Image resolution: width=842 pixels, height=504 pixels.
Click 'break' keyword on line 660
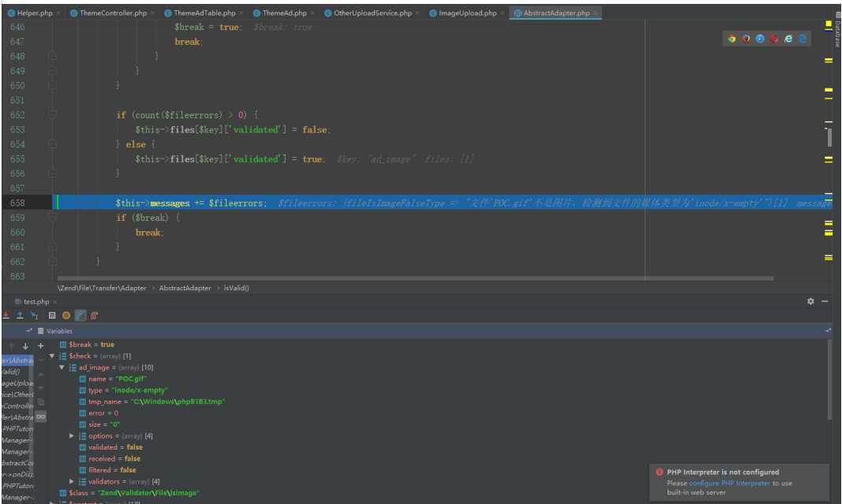click(x=148, y=233)
